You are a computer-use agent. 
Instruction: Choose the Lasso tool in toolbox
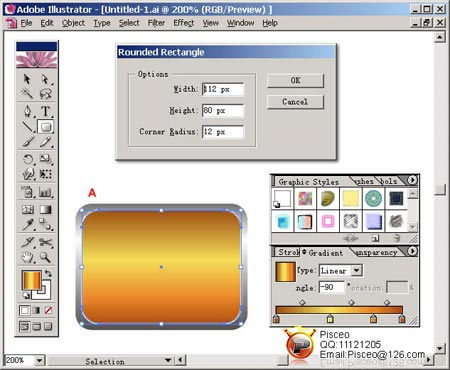point(45,94)
